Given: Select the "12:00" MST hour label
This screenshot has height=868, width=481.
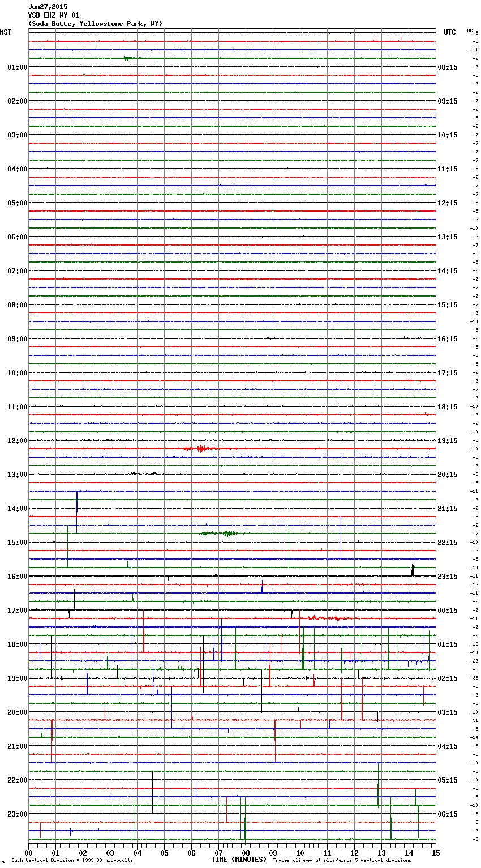Looking at the screenshot, I should [17, 441].
